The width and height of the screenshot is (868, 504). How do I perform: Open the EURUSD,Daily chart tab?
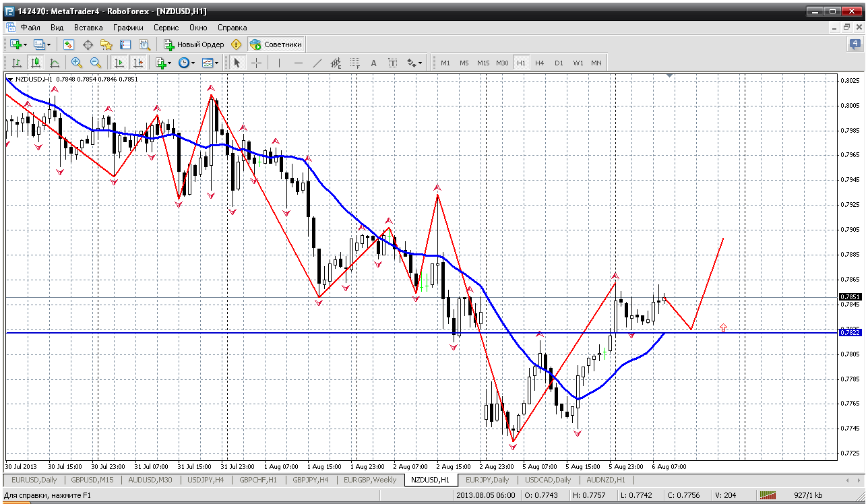point(34,480)
